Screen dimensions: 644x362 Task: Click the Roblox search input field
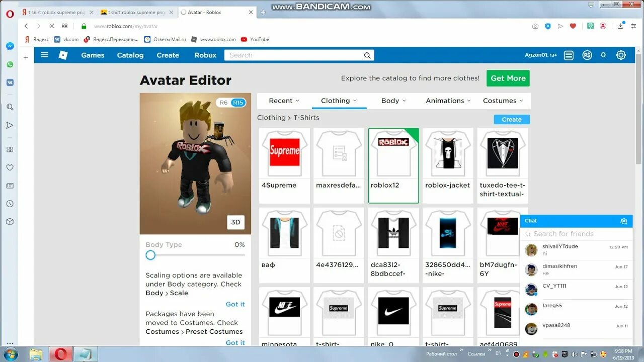coord(293,55)
